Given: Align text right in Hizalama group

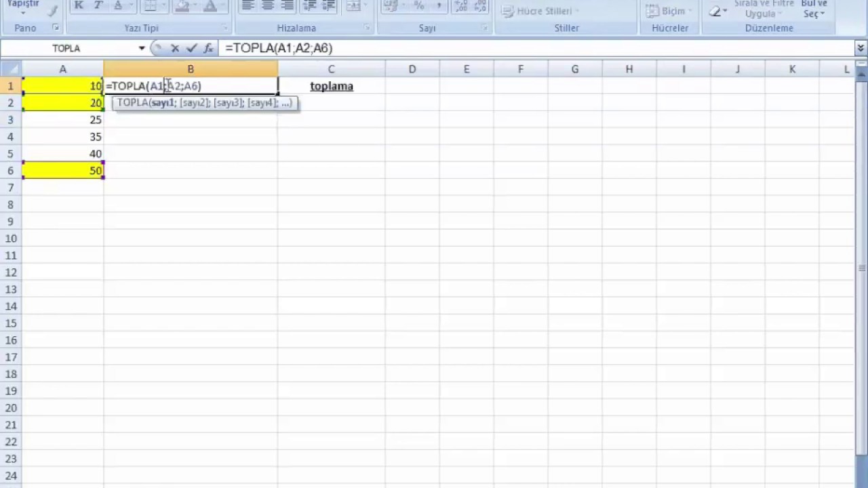Looking at the screenshot, I should [x=288, y=6].
